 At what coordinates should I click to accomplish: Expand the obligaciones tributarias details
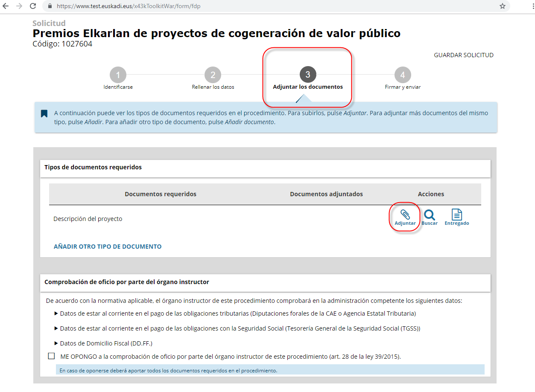click(56, 314)
